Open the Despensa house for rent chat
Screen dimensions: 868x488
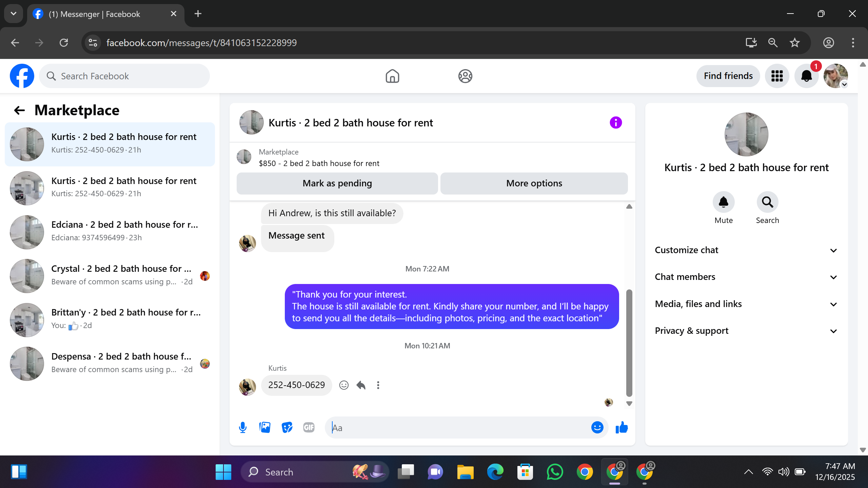110,364
